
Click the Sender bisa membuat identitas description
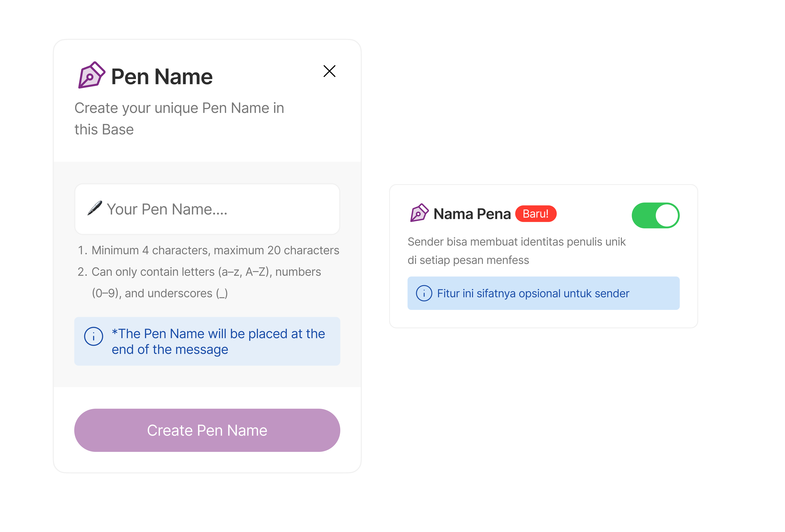pos(517,251)
